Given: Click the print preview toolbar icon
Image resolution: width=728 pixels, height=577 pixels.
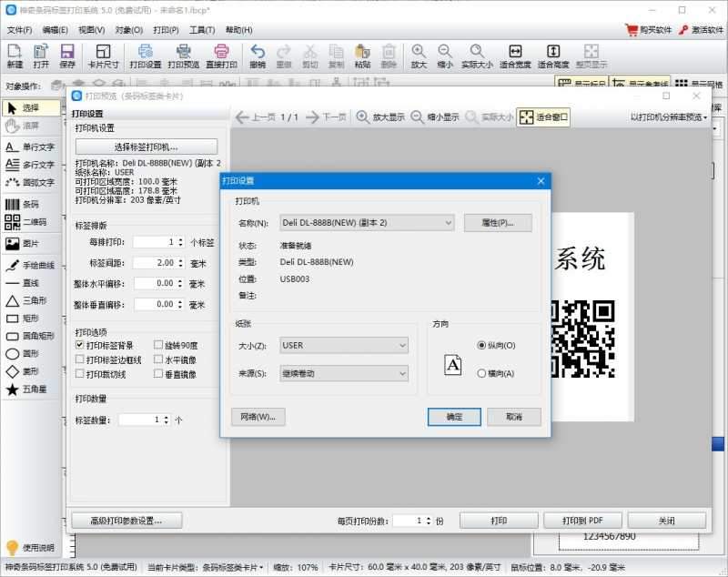Looking at the screenshot, I should click(183, 56).
